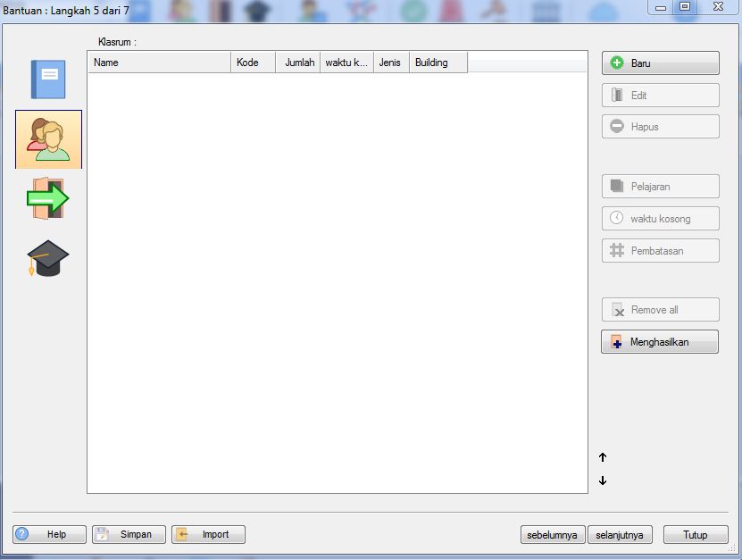Click the Remove all button
The width and height of the screenshot is (742, 560).
(660, 310)
